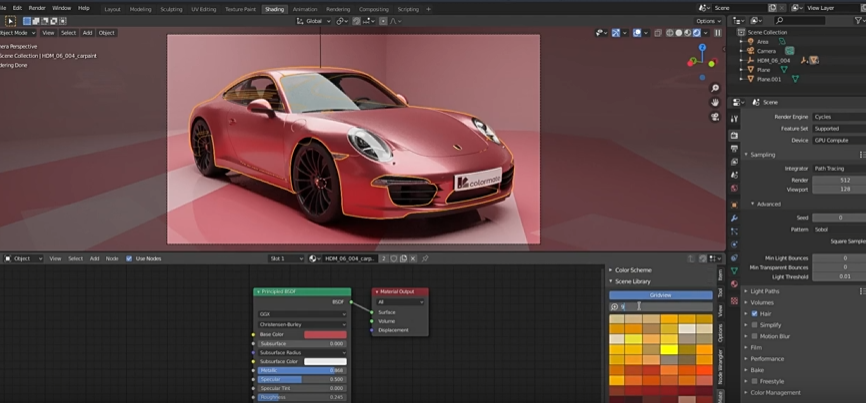
Task: Select the Select Box tool icon
Action: [11, 20]
